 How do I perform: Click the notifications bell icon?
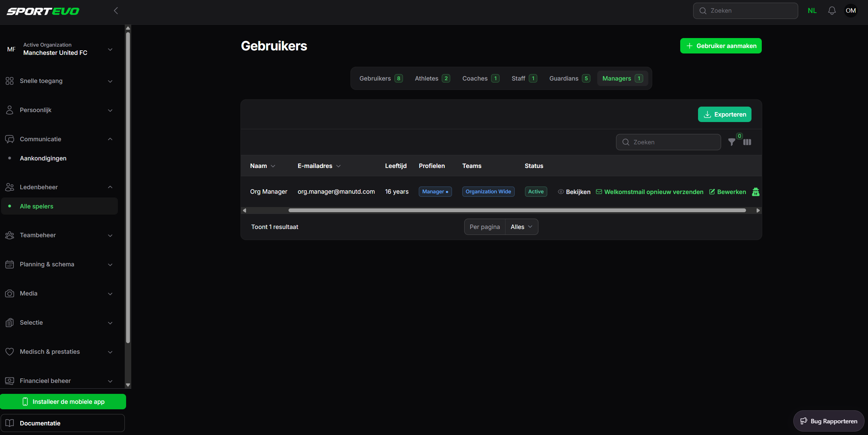832,11
